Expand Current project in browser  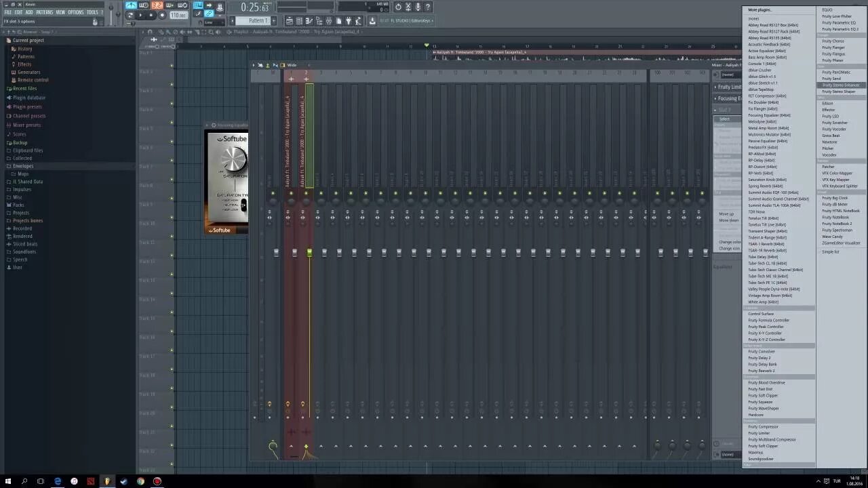pyautogui.click(x=28, y=40)
